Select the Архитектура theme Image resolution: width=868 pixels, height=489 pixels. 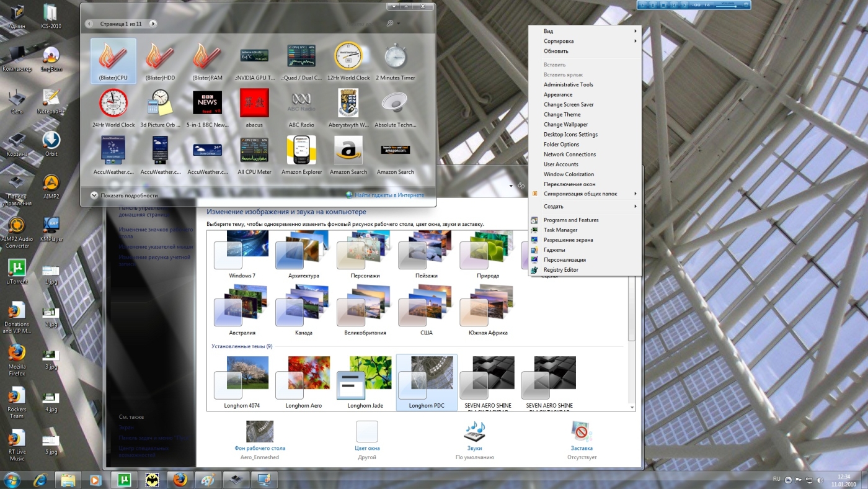[304, 254]
